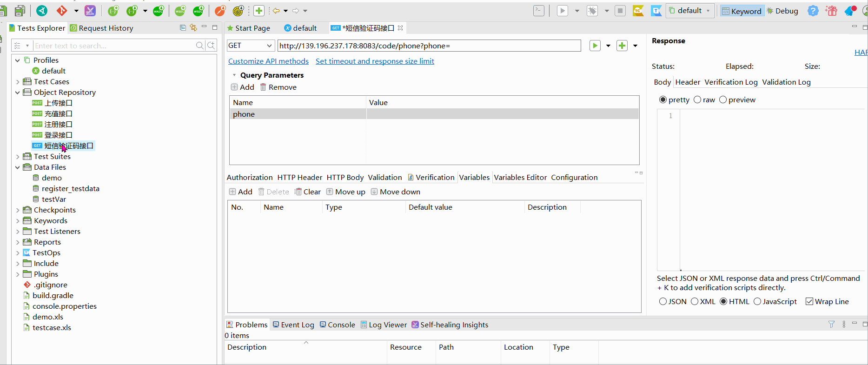Click the request URL input field
This screenshot has width=868, height=365.
coord(429,46)
